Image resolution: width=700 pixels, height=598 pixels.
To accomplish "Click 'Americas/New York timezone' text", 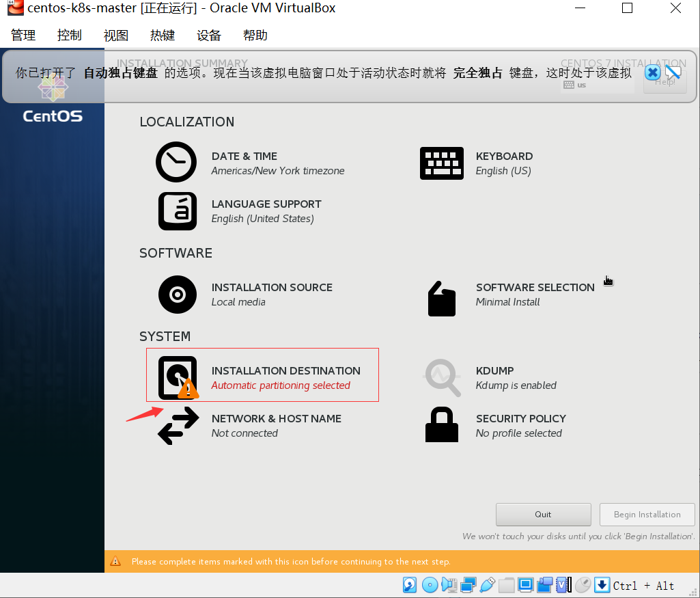I will (278, 171).
